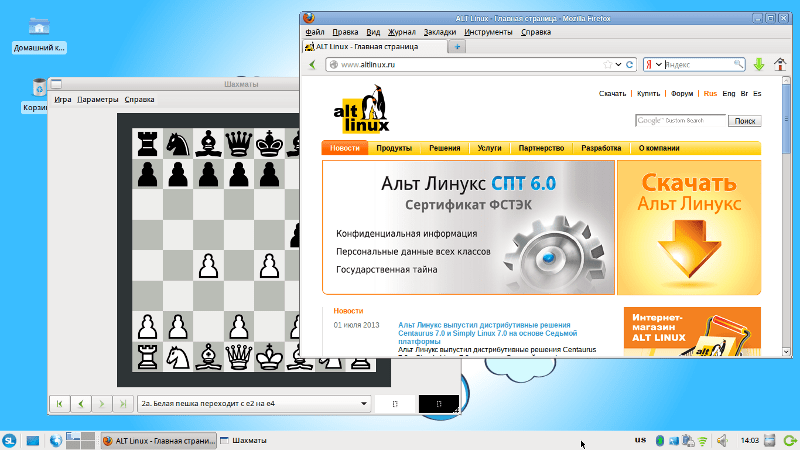
Task: Launch web browser globe icon in taskbar
Action: 56,440
